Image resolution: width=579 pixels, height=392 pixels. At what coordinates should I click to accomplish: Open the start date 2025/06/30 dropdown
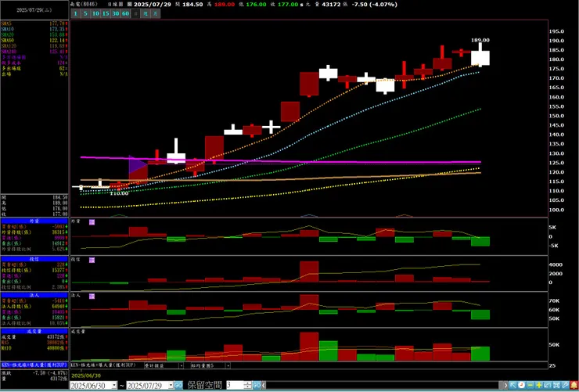pos(114,386)
